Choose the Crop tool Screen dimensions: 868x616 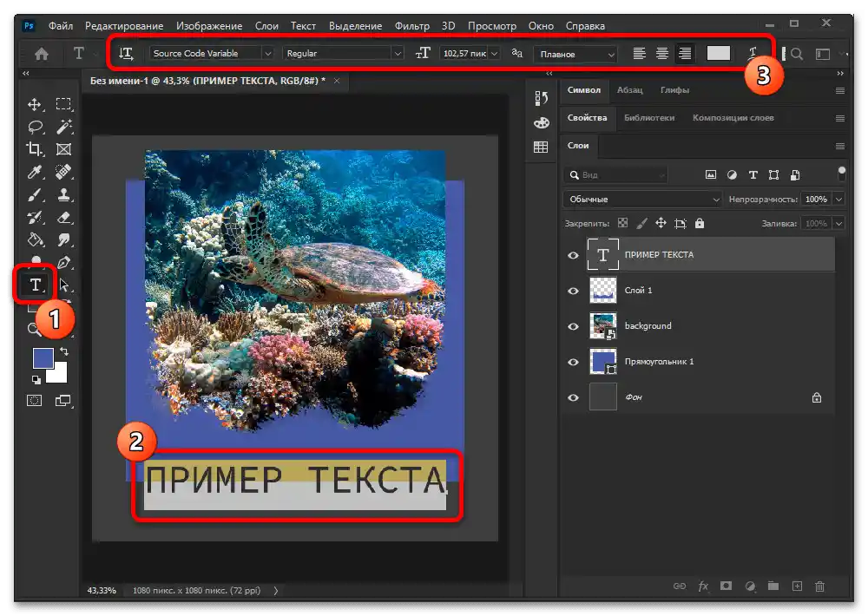[35, 149]
